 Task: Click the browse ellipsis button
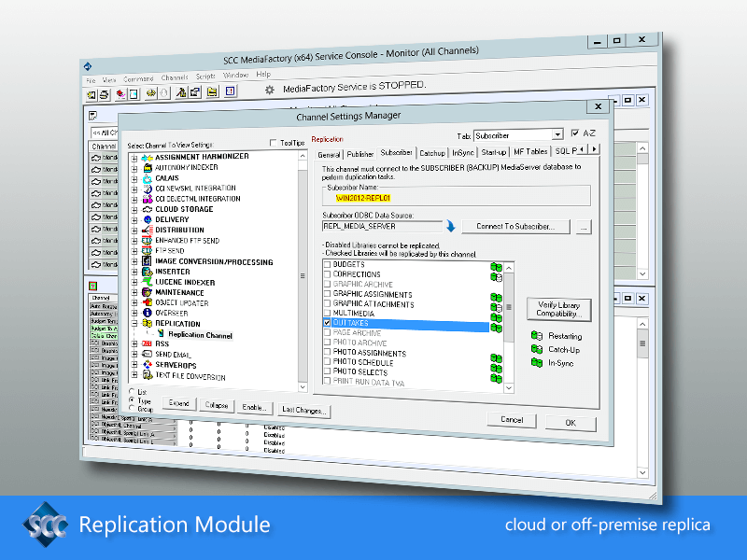coord(584,227)
